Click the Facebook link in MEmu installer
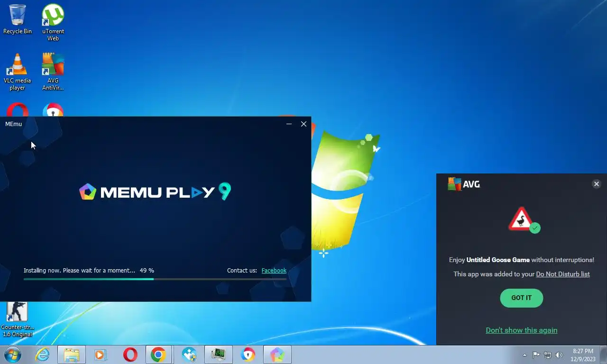The image size is (607, 364). (274, 270)
